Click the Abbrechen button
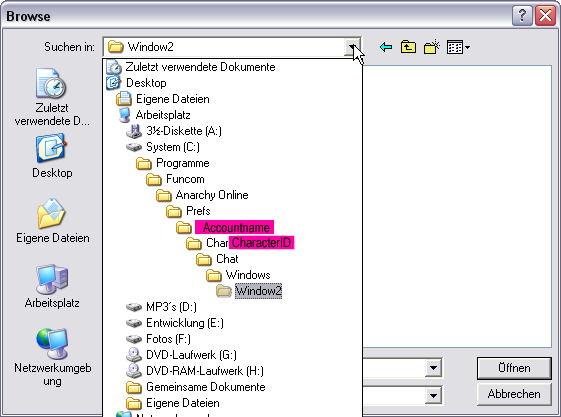The image size is (561, 417). point(514,394)
